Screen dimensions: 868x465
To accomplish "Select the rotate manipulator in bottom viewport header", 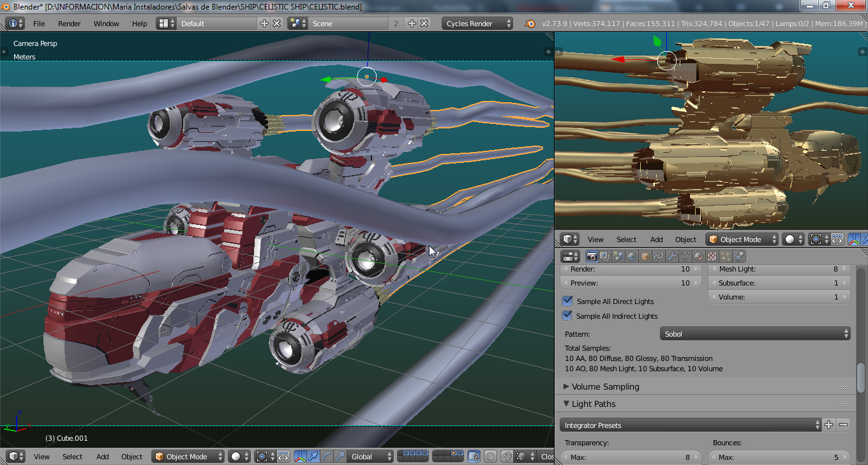I will (x=327, y=457).
